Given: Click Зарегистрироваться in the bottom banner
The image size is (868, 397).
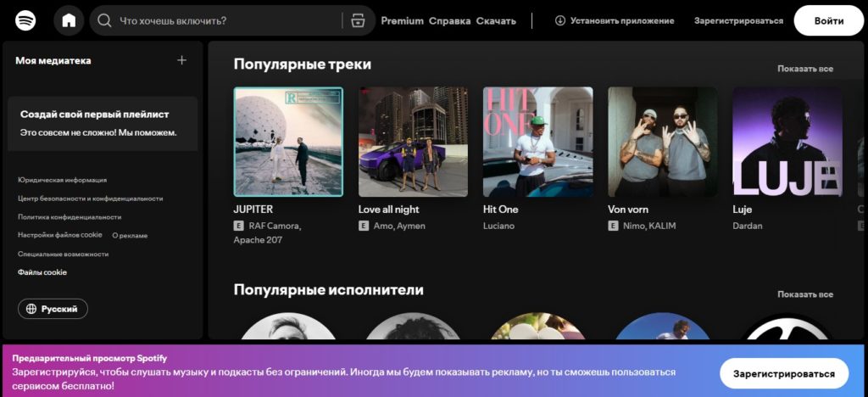Looking at the screenshot, I should pos(784,373).
